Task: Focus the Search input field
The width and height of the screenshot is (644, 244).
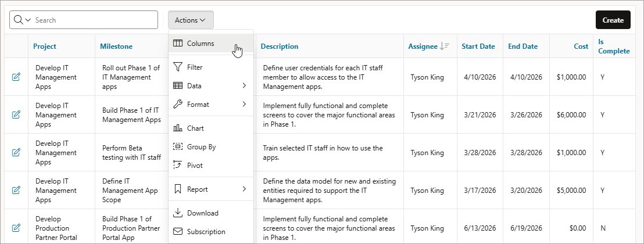Action: [95, 20]
